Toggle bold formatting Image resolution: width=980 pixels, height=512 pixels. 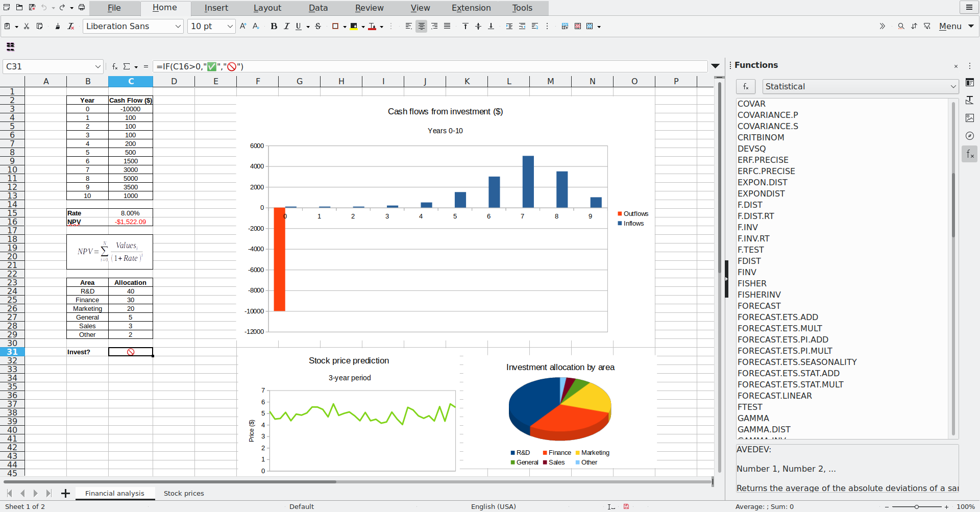(274, 26)
